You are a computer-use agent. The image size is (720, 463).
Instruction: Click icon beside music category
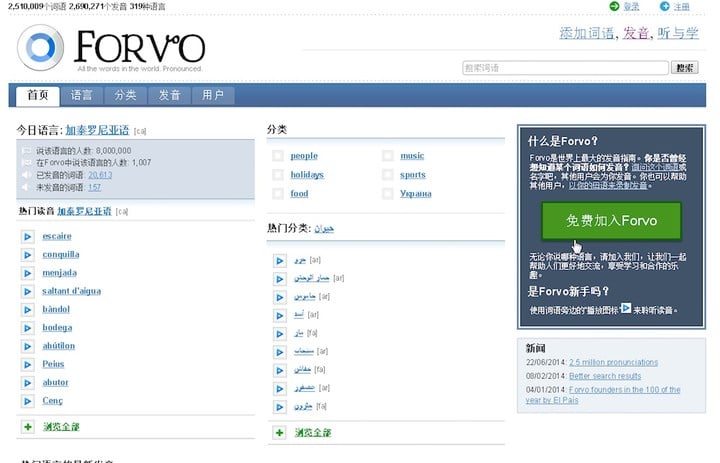[x=388, y=156]
